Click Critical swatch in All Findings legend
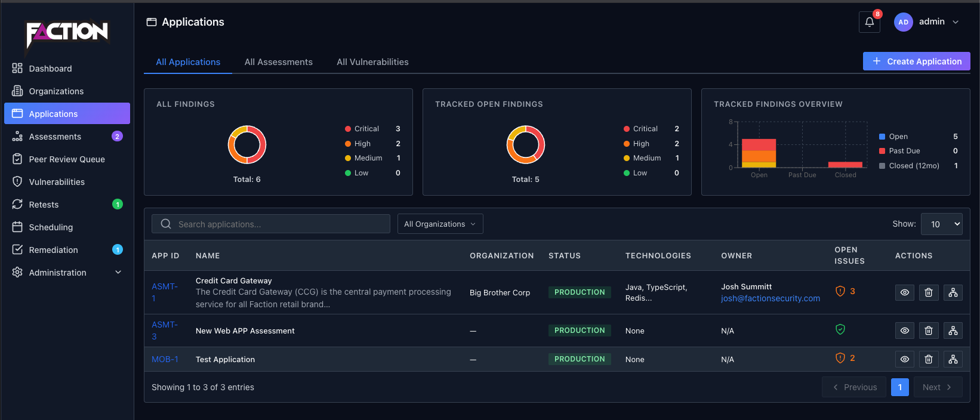 coord(348,129)
